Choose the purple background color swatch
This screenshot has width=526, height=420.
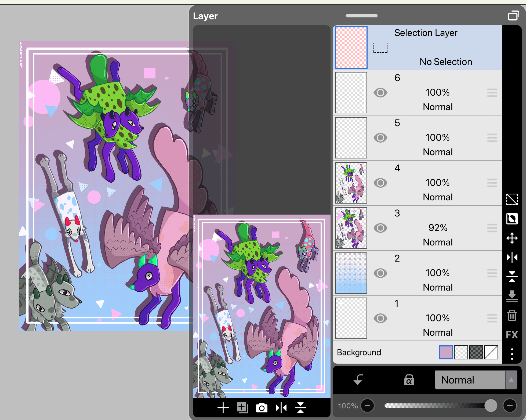pos(446,352)
